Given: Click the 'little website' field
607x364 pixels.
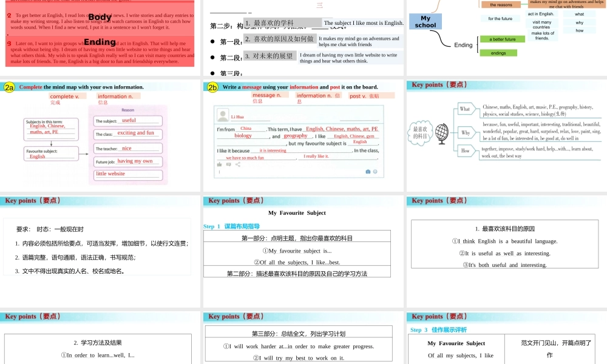Looking at the screenshot, I should click(128, 175).
